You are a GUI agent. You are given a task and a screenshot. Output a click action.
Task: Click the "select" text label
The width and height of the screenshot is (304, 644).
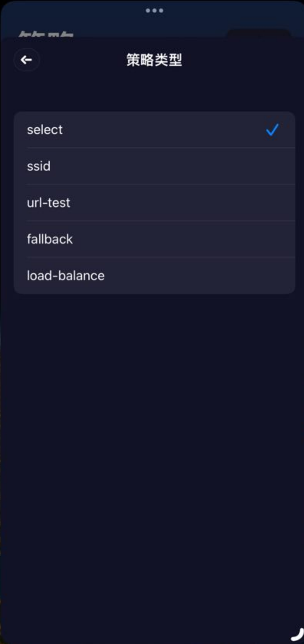pyautogui.click(x=44, y=130)
